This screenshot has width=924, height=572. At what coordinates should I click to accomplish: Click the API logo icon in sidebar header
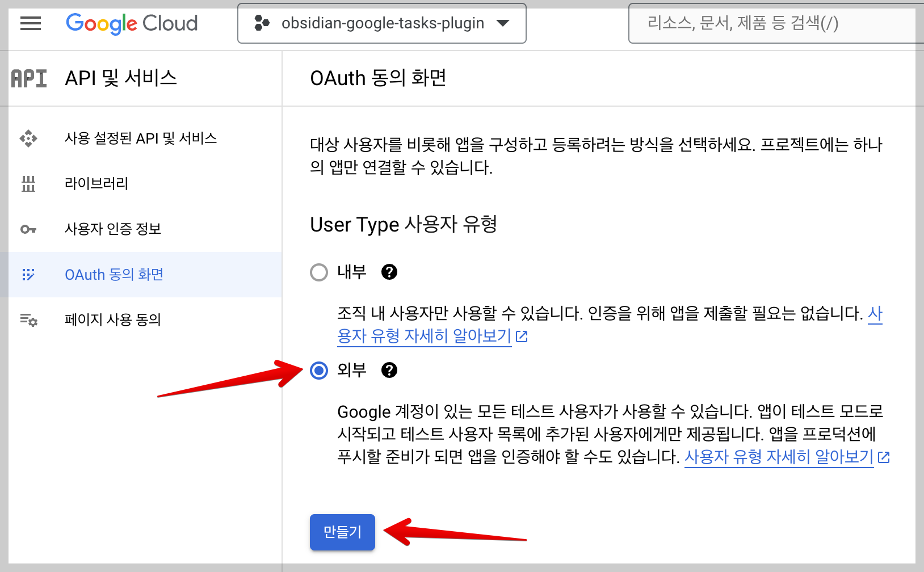click(x=29, y=78)
